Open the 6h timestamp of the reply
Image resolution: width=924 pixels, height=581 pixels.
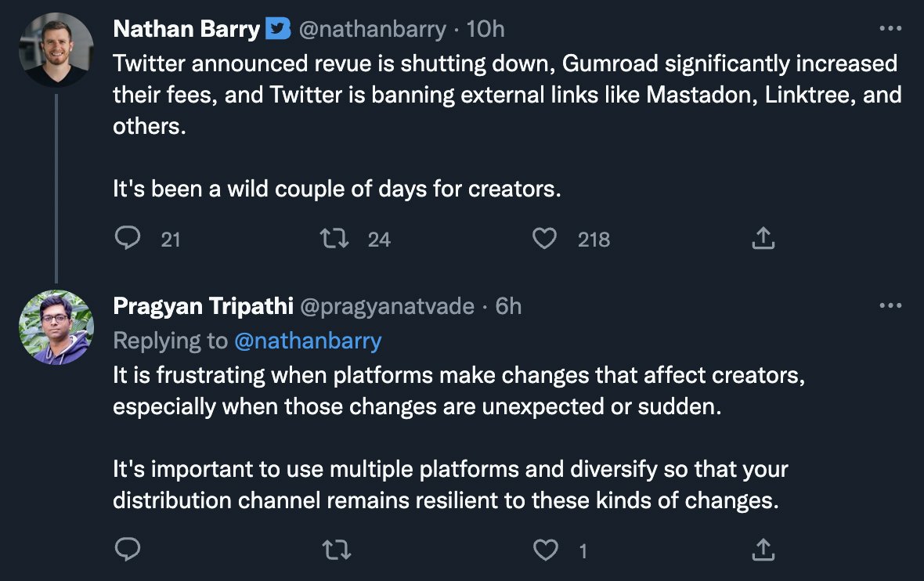508,306
